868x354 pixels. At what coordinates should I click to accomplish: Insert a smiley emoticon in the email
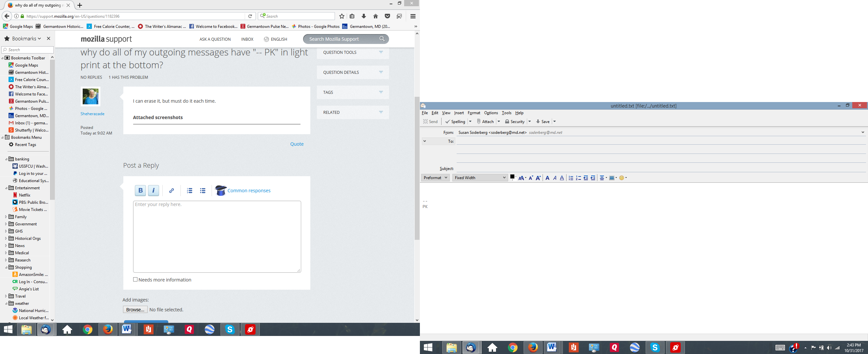pos(623,178)
